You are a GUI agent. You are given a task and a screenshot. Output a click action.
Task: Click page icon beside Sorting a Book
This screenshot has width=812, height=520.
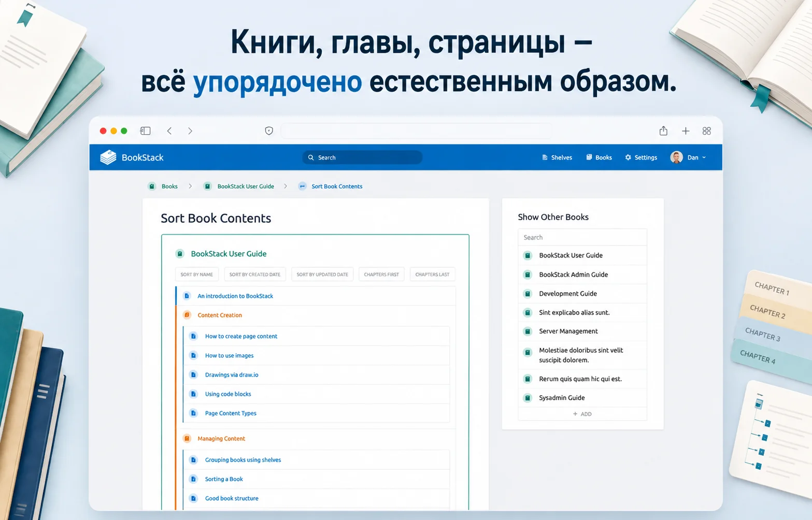(x=193, y=479)
